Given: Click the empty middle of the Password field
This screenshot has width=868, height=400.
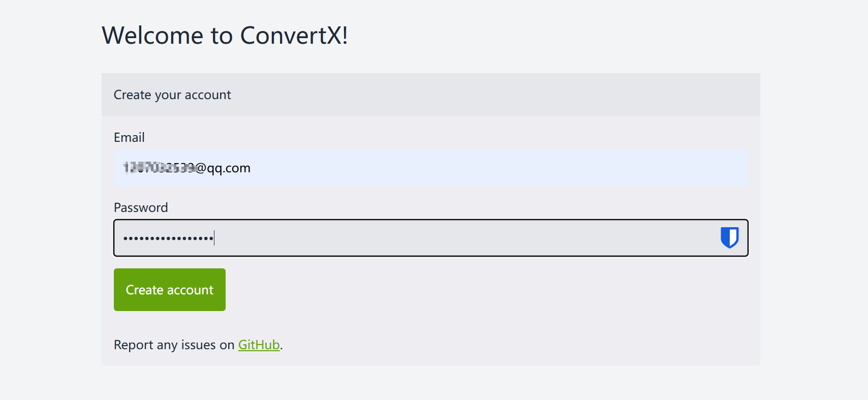Looking at the screenshot, I should pos(457,238).
